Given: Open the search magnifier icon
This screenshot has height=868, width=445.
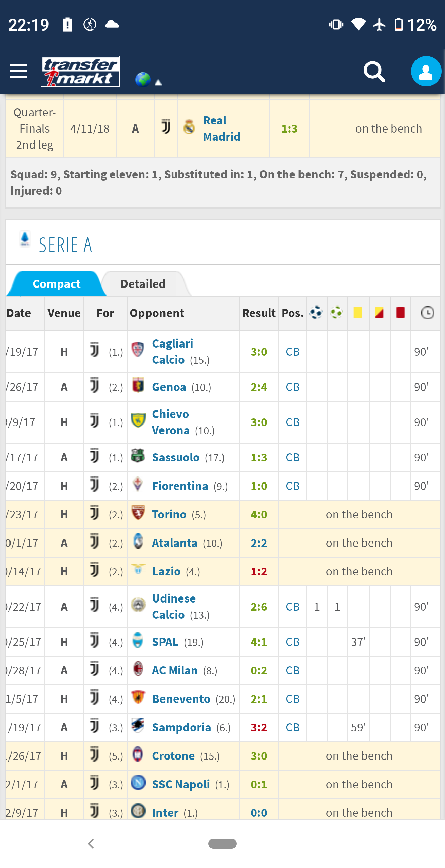Looking at the screenshot, I should click(374, 72).
